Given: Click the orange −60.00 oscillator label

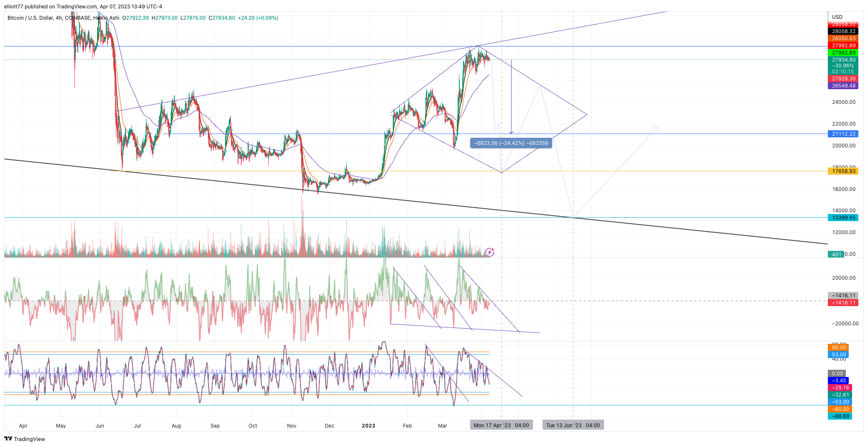Looking at the screenshot, I should pyautogui.click(x=840, y=409).
